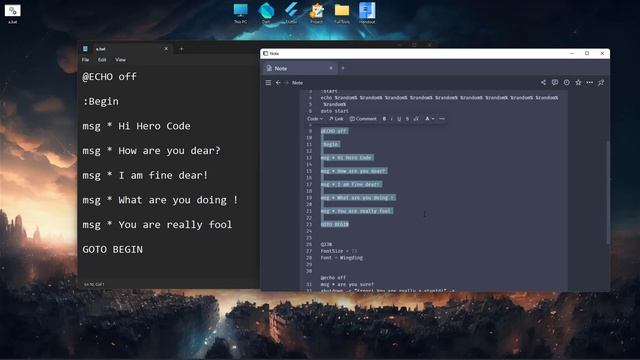Image resolution: width=640 pixels, height=360 pixels.
Task: Click 'goto start' code line in Note
Action: click(335, 111)
